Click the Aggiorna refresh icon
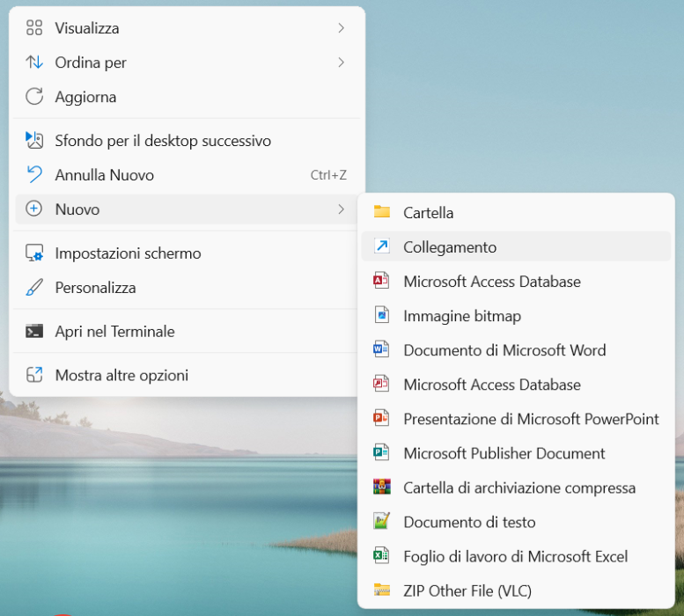Screen dimensions: 684x616 34,97
